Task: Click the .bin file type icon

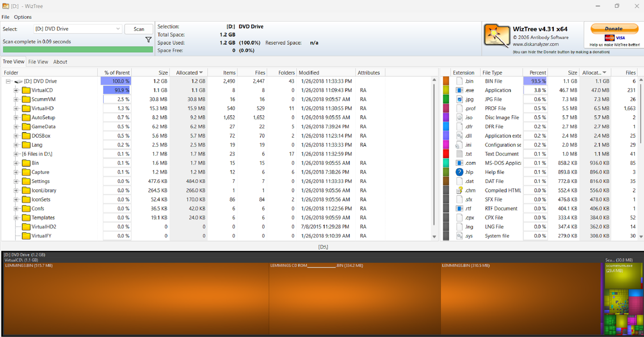Action: click(x=459, y=81)
